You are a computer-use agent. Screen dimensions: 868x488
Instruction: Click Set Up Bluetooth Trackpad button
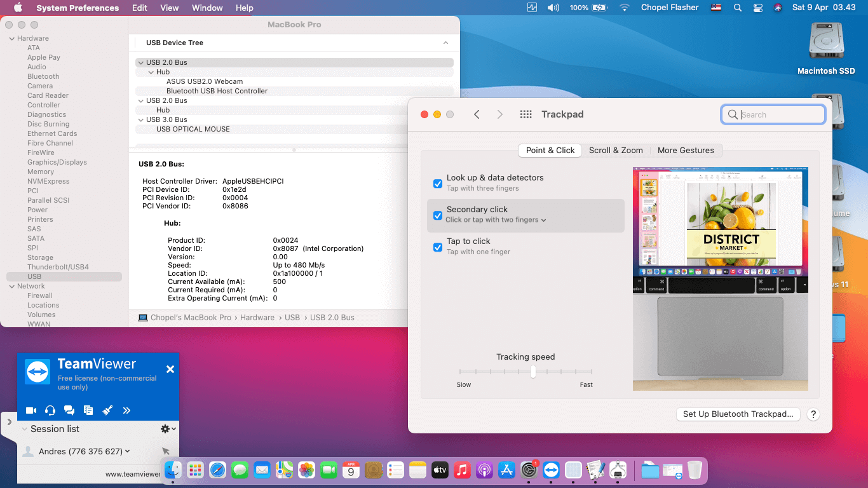(738, 414)
